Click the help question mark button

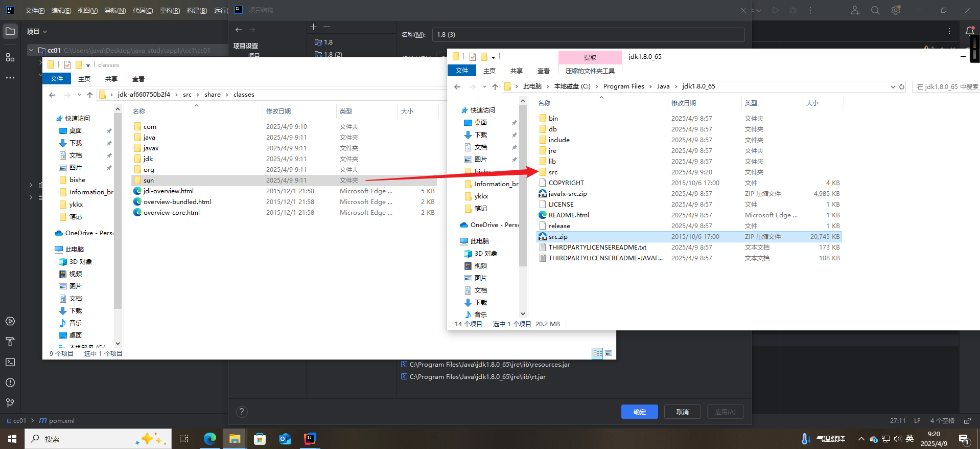tap(242, 412)
